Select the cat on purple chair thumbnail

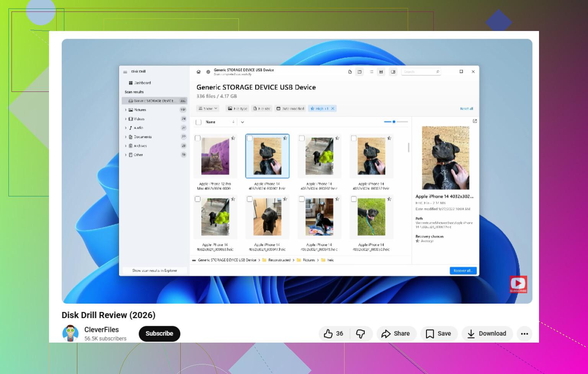point(215,157)
